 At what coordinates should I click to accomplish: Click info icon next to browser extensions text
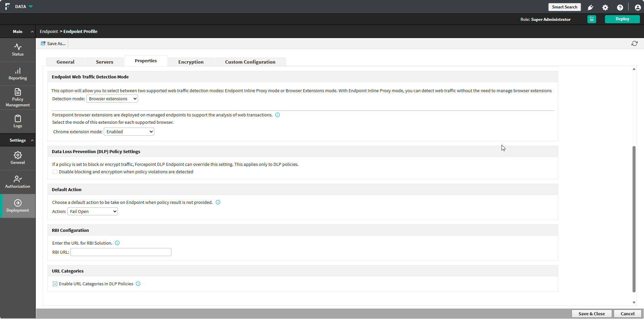278,115
